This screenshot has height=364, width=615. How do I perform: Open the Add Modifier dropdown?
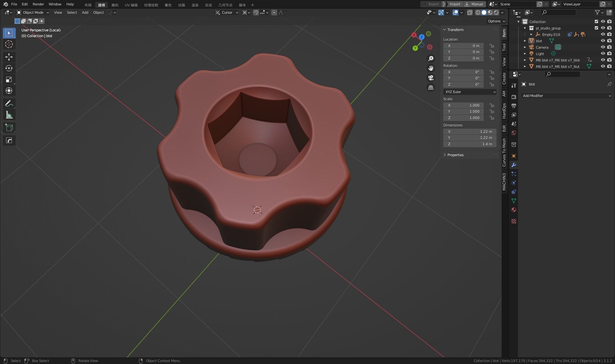tap(566, 96)
